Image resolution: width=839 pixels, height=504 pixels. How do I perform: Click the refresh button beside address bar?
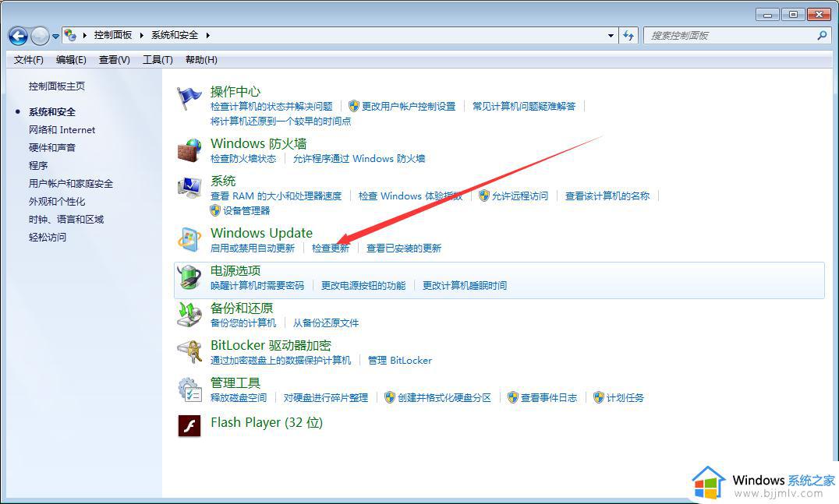(x=628, y=35)
